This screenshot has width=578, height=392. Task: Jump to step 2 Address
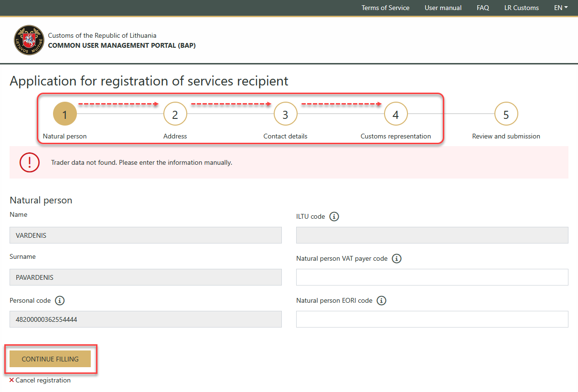pos(175,115)
